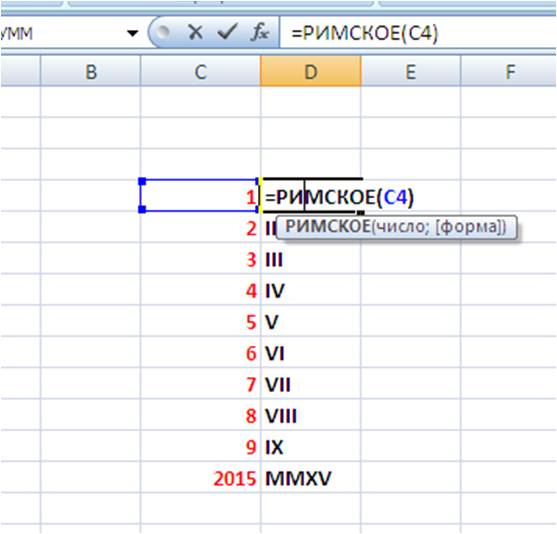The image size is (557, 534).
Task: Select the highlighted column D header
Action: coord(311,71)
